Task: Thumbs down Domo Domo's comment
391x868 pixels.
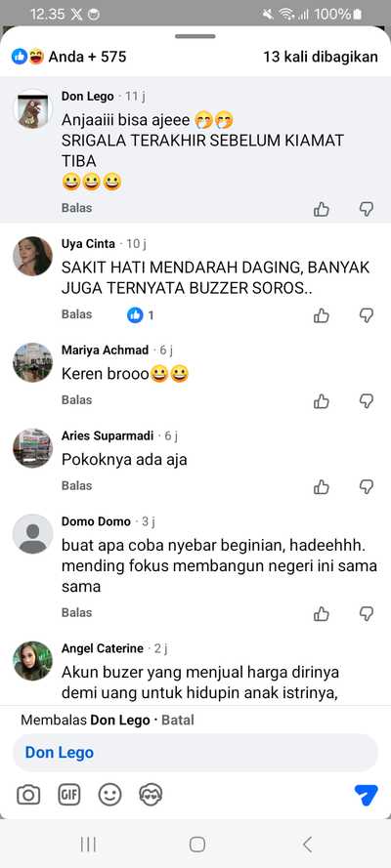Action: pyautogui.click(x=367, y=614)
